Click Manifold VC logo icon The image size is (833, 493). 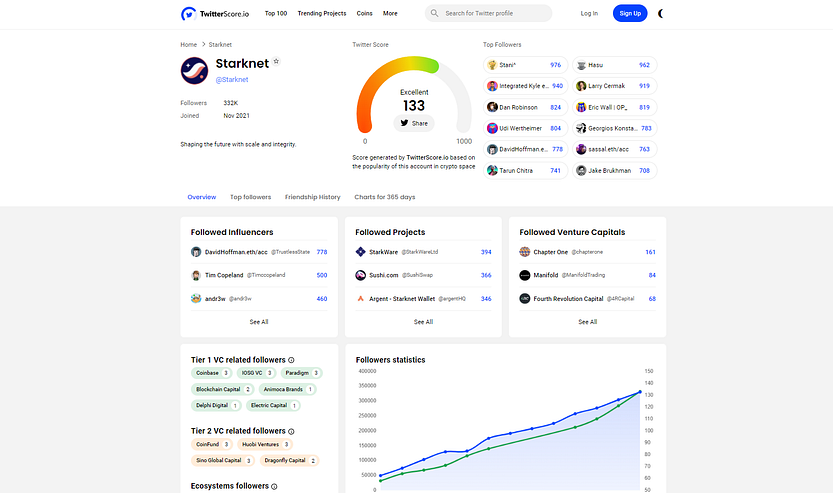point(524,275)
